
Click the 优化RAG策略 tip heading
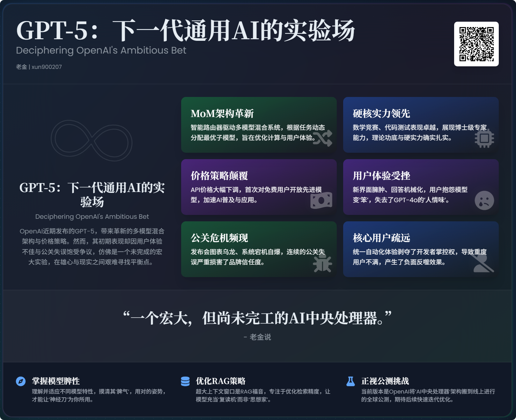(221, 381)
